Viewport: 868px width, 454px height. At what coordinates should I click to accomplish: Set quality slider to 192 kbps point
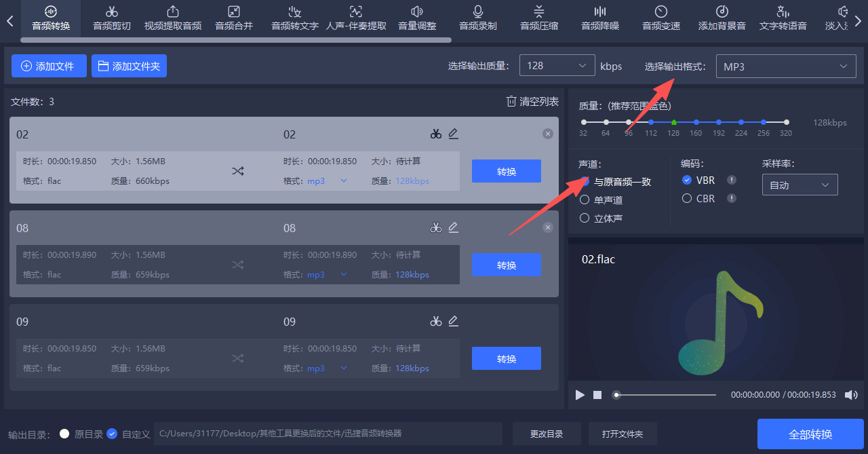tap(719, 122)
